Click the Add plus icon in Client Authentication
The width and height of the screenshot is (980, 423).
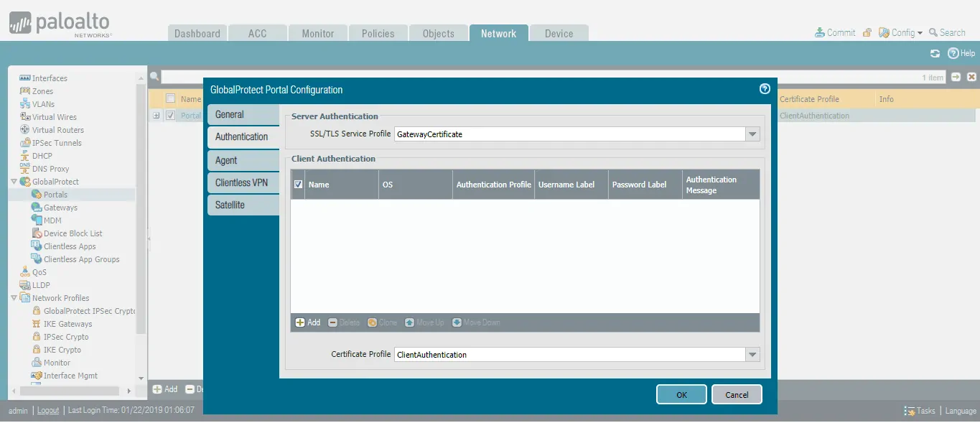[x=299, y=322]
